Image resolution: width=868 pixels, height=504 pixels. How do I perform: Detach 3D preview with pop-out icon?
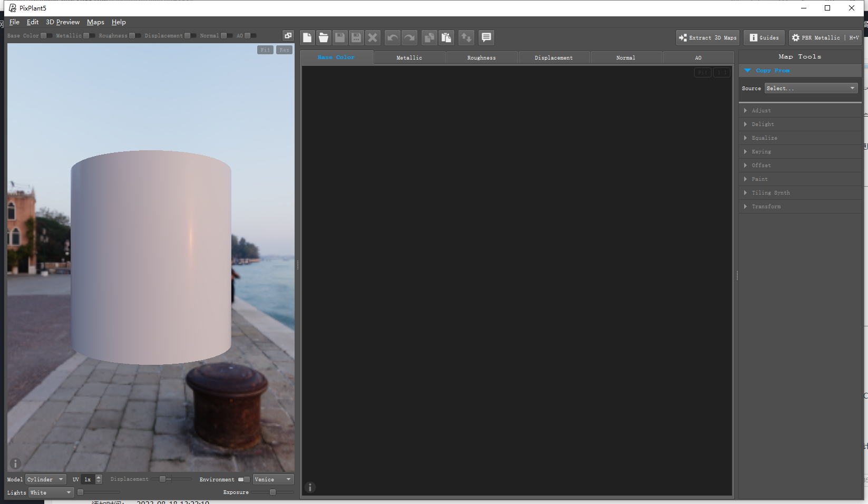pos(288,35)
